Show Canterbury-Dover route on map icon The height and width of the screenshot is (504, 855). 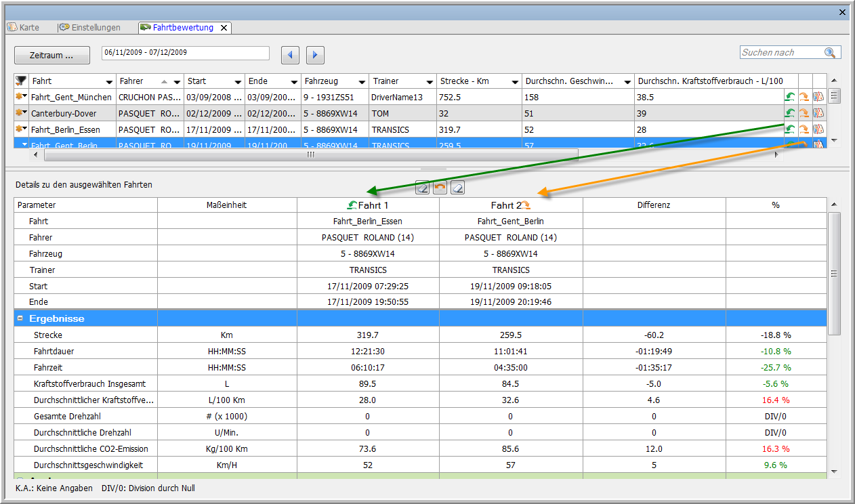tap(818, 113)
